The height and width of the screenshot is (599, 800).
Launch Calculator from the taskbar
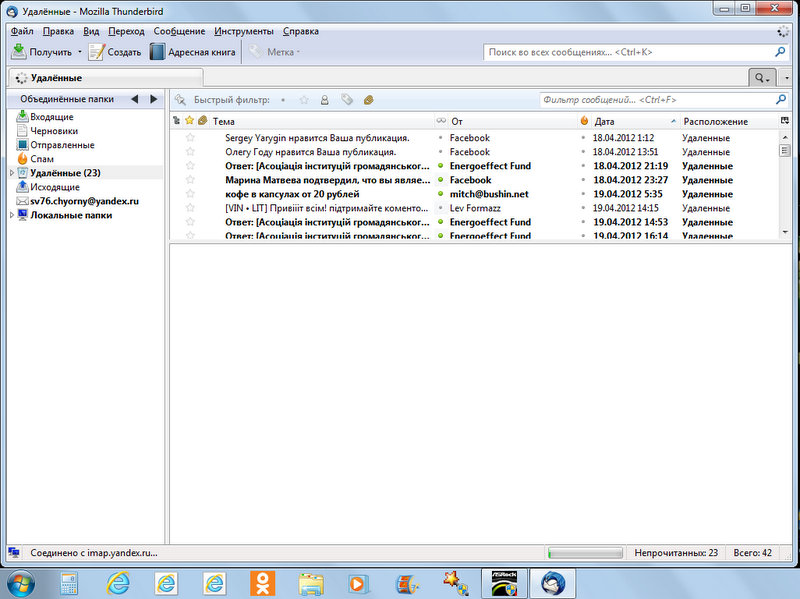[69, 584]
